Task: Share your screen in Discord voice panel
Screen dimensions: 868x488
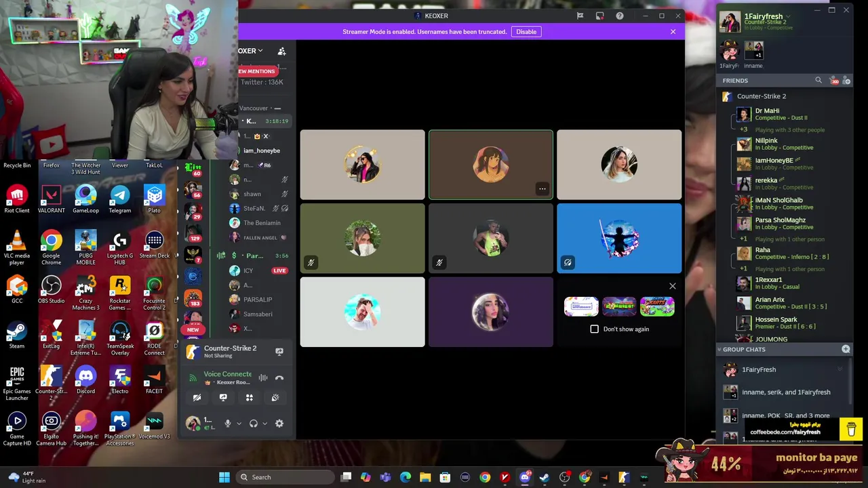Action: 223,398
